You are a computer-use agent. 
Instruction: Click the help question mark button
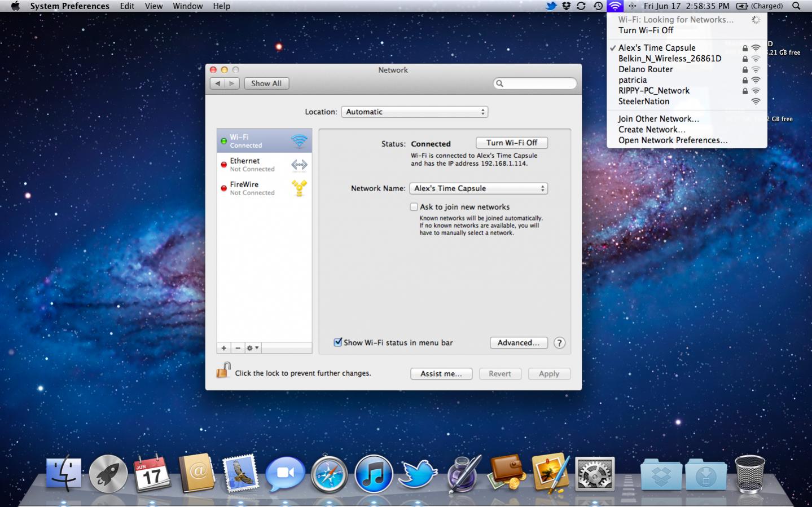tap(559, 343)
